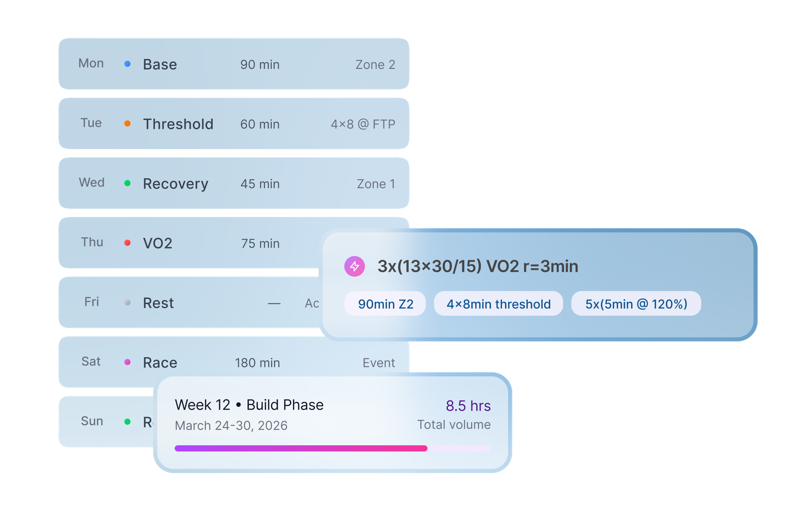Click the gray dot next to Rest on Friday
812x507 pixels.
[127, 302]
